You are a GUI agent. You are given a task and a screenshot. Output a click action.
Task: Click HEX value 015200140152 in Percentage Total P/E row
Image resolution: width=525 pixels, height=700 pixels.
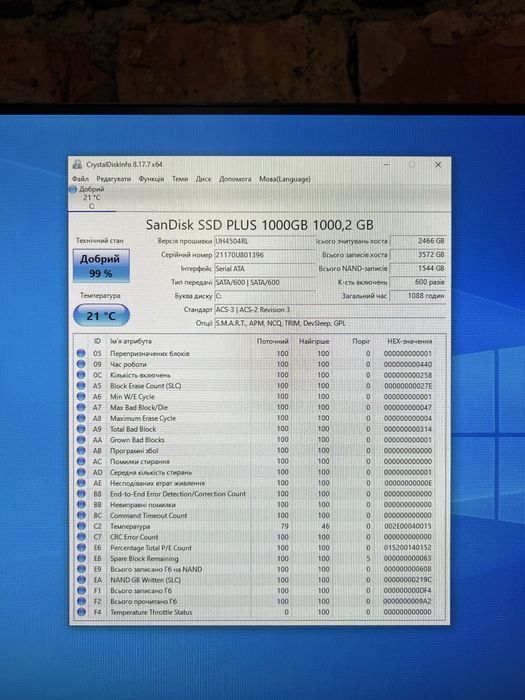[408, 548]
